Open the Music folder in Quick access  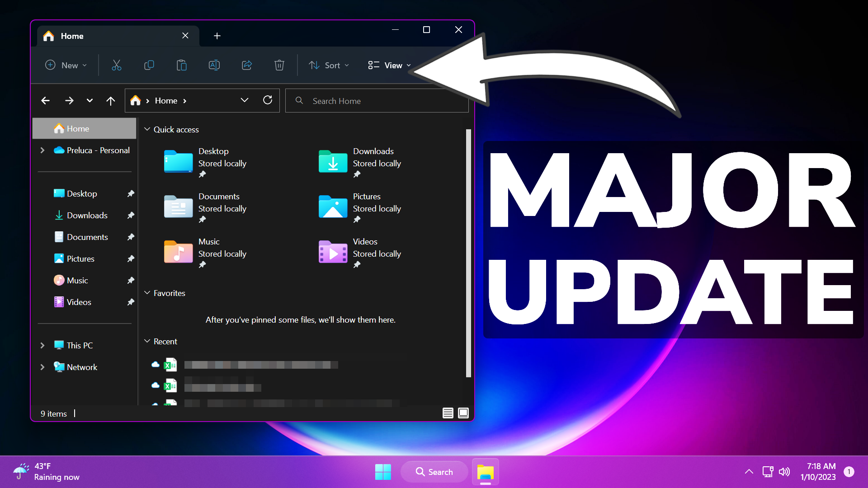pyautogui.click(x=206, y=252)
